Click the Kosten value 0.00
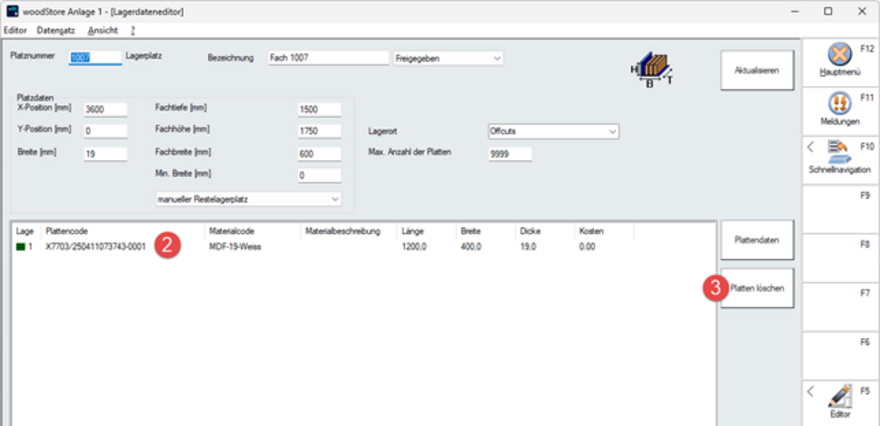 click(x=587, y=247)
